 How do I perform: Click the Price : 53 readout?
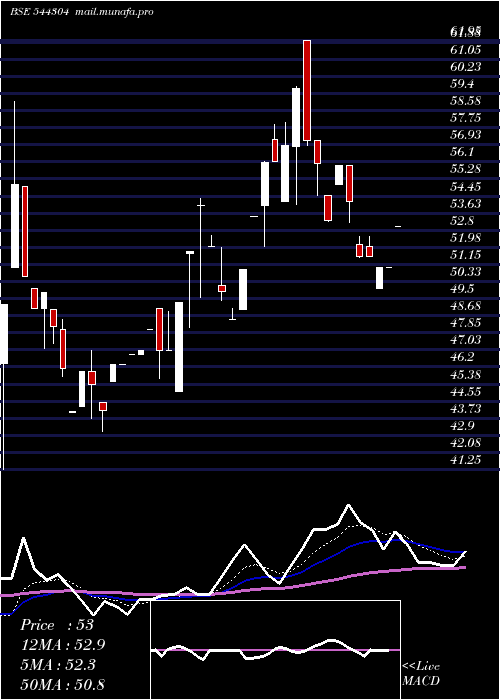(x=57, y=625)
